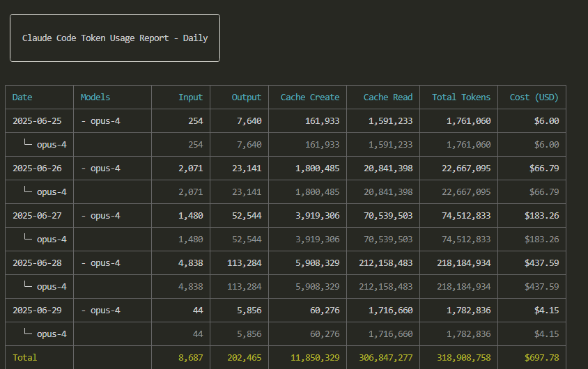Screen dimensions: 588x369
Task: Click the total cost $697.78
Action: (541, 358)
